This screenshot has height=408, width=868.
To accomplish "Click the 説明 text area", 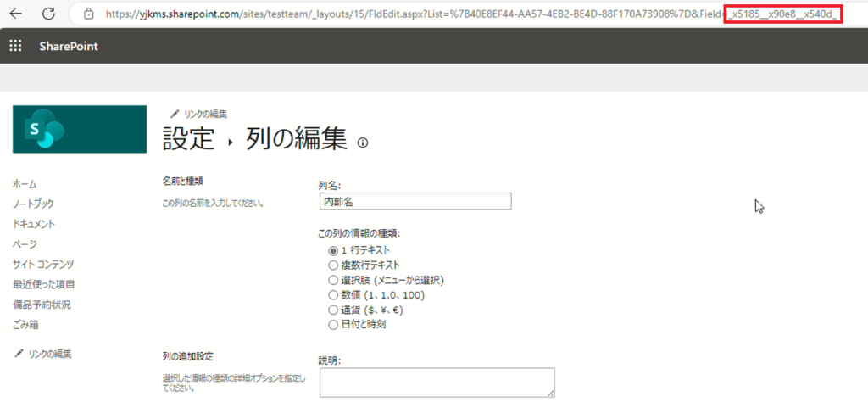I will click(437, 383).
